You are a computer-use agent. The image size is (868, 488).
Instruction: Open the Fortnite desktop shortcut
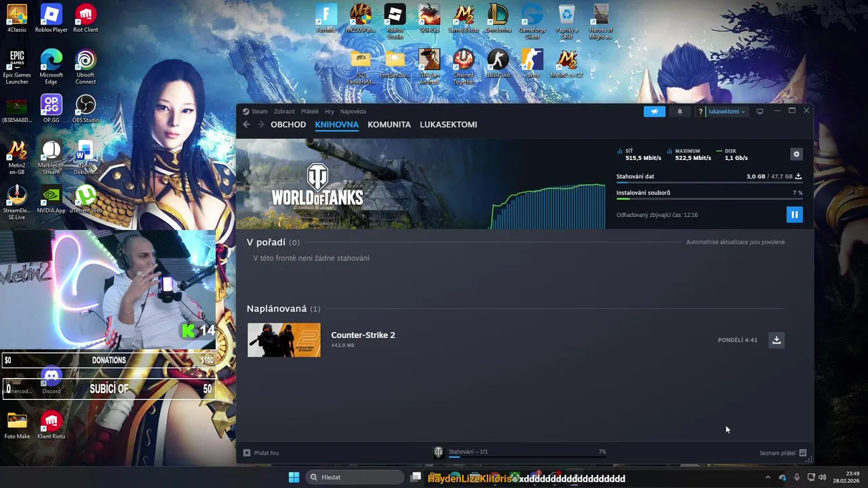pyautogui.click(x=326, y=18)
